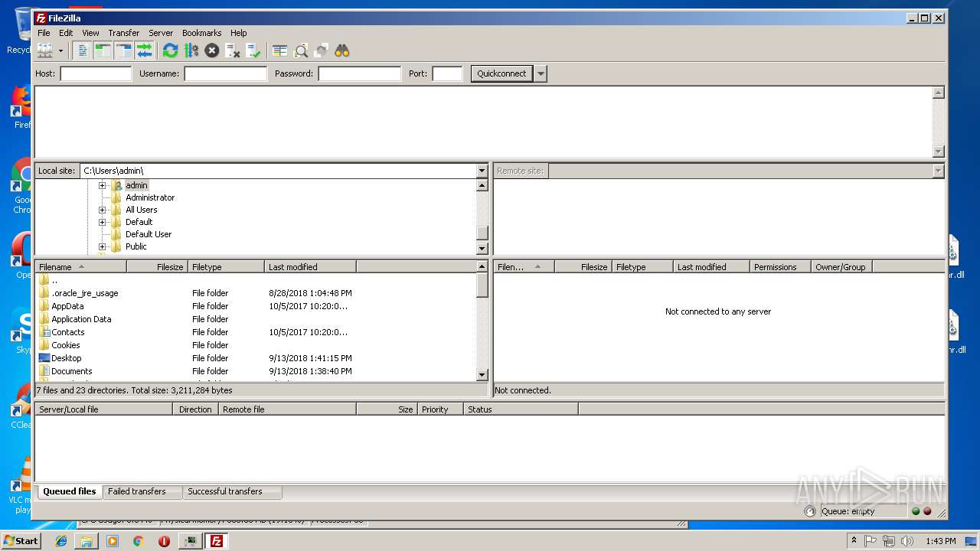Select the AppData folder row
The image size is (980, 551).
click(x=256, y=306)
